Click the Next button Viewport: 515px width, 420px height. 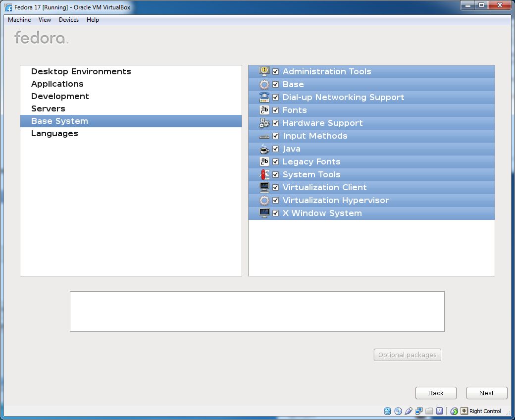tap(487, 393)
